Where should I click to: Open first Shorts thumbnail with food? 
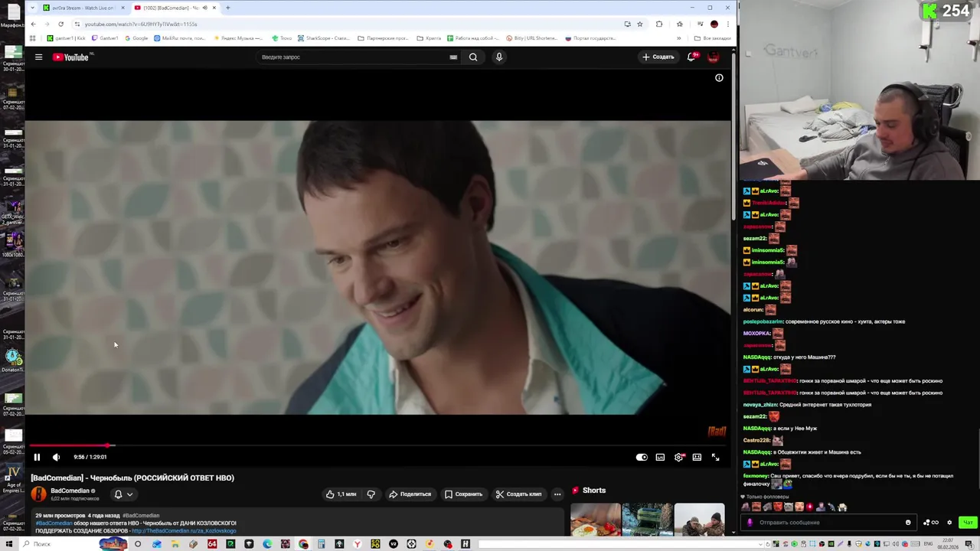[x=596, y=519]
